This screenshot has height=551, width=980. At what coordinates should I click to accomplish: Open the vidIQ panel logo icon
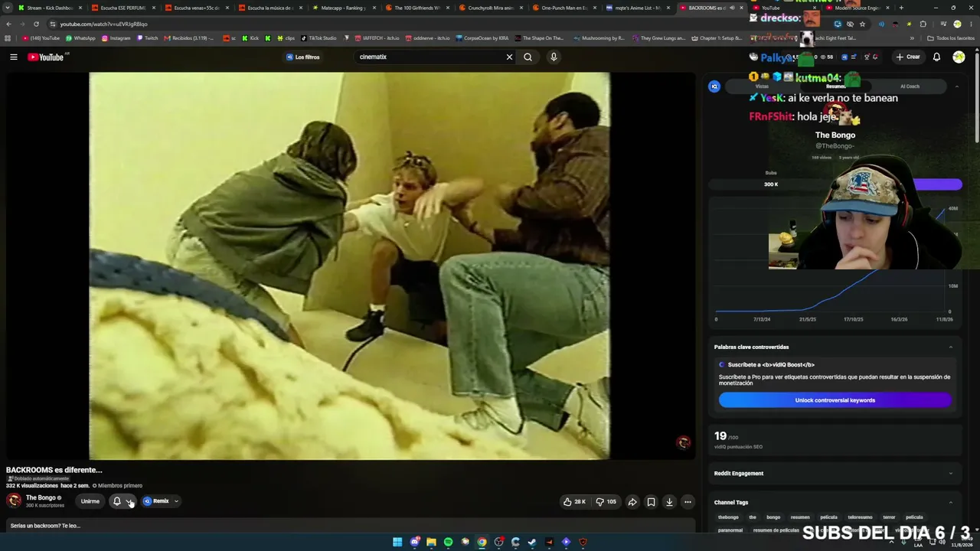(714, 86)
